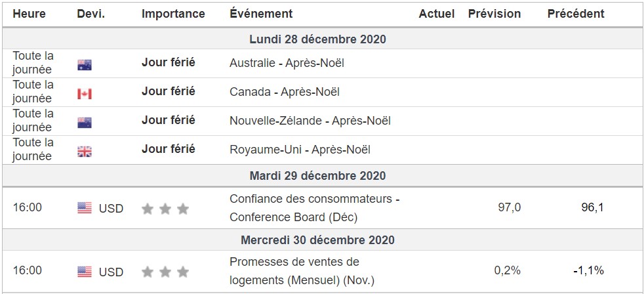Screen dimensions: 644x294
Task: Click importance stars for Promesses de ventes
Action: [x=165, y=272]
